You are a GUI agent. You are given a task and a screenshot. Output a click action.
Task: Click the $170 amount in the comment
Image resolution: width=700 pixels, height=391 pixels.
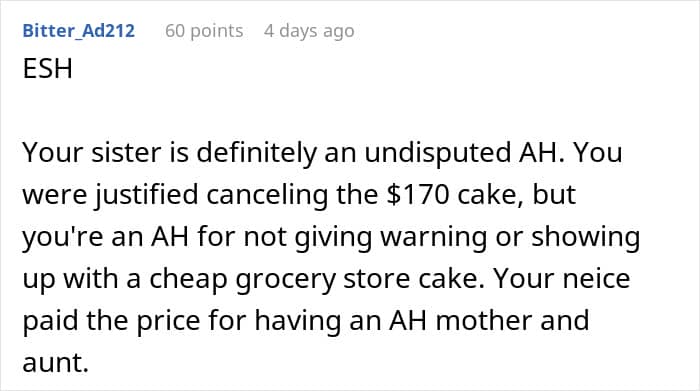[x=417, y=195]
